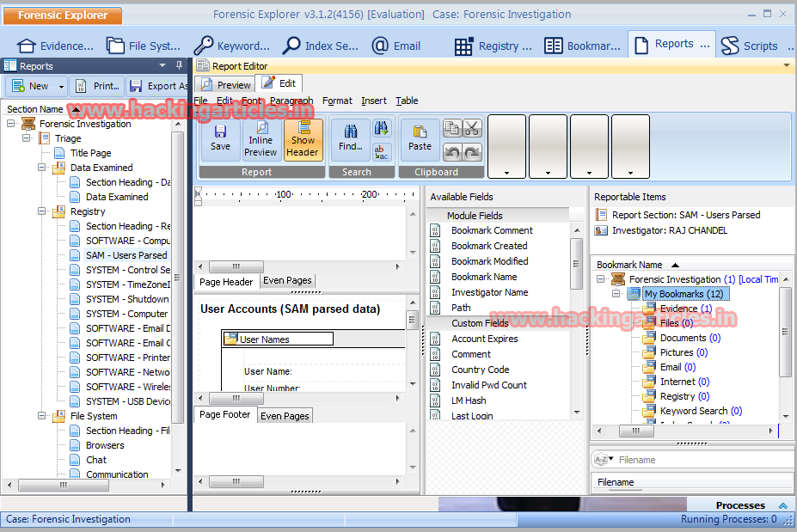Select the Page Footer tab
The width and height of the screenshot is (797, 532).
(x=224, y=414)
